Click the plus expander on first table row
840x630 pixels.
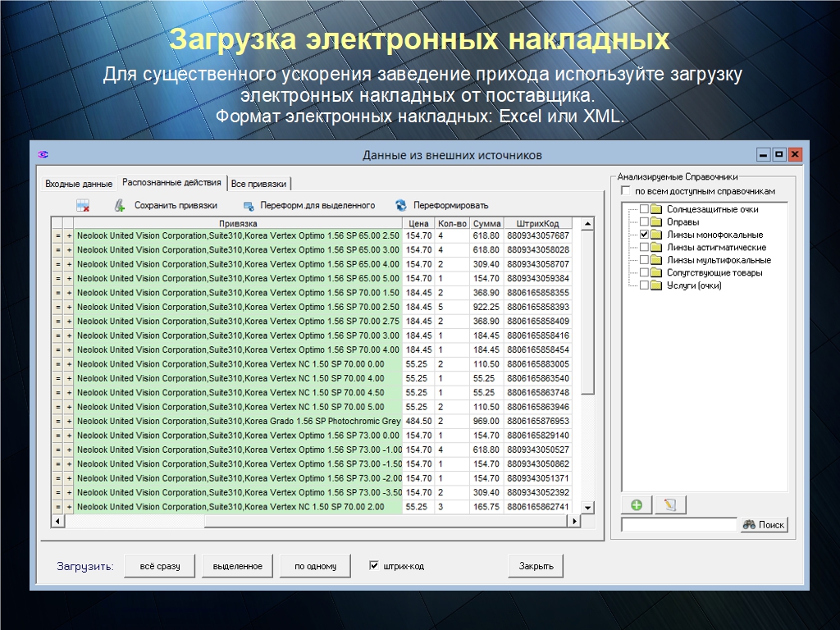click(x=69, y=236)
